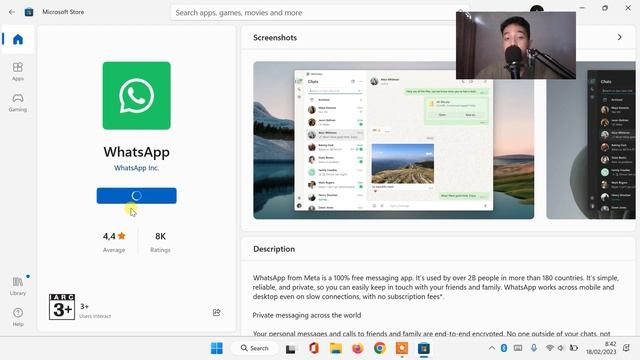Image resolution: width=640 pixels, height=360 pixels.
Task: Click the microphone tray icon
Action: coord(534,348)
